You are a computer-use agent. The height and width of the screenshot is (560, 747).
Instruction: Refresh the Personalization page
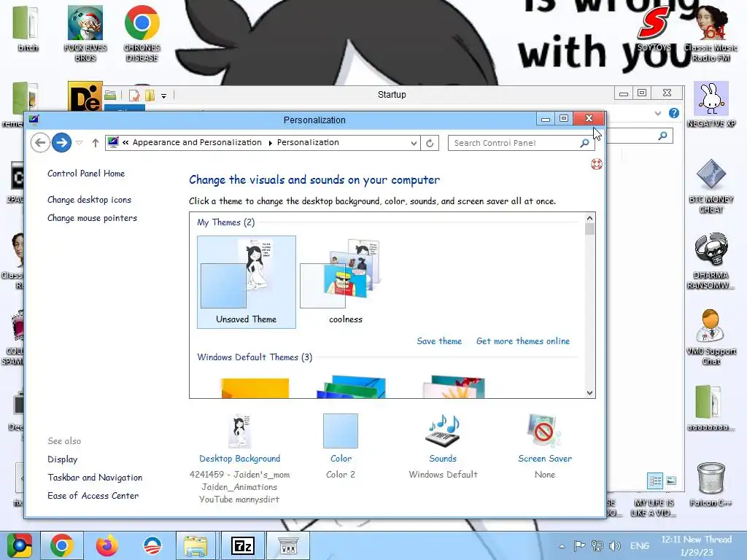430,143
